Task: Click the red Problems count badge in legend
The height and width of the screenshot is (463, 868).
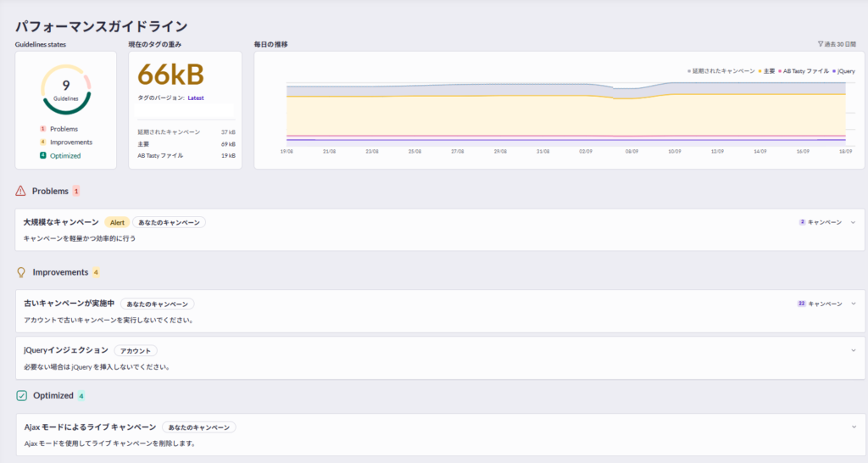Action: (x=43, y=129)
